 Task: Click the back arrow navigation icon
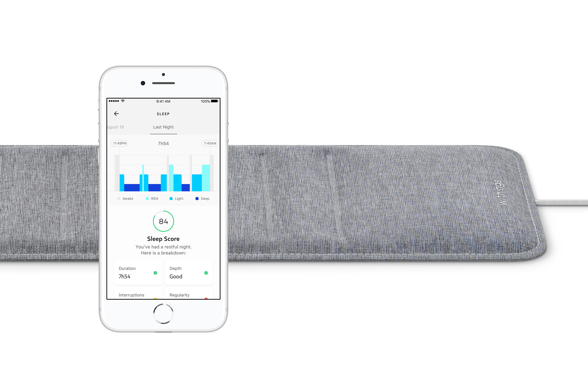point(116,114)
